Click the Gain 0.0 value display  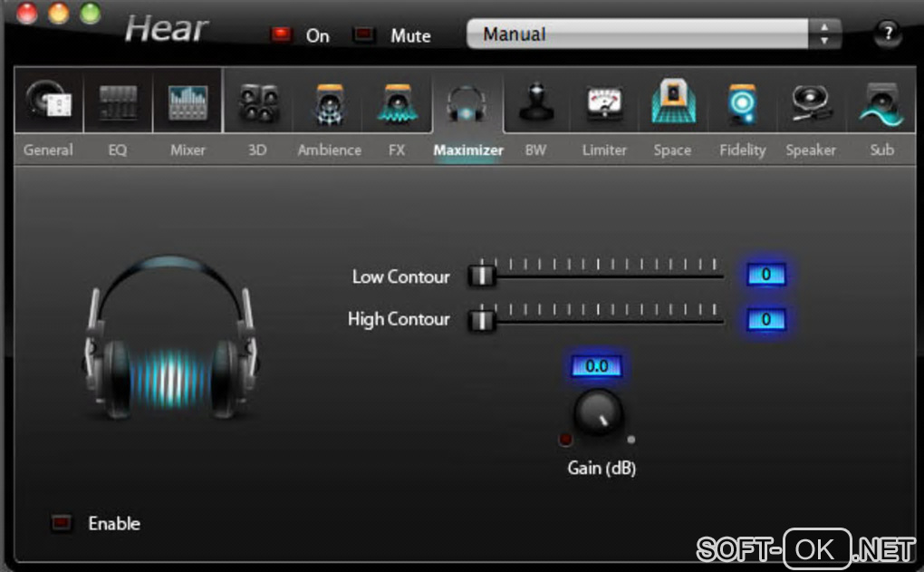(x=596, y=366)
